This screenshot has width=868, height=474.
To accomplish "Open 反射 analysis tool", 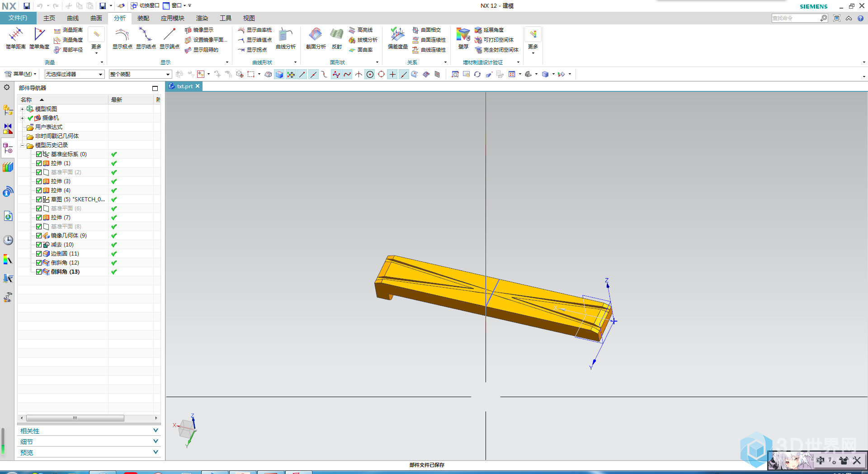I will pos(337,38).
